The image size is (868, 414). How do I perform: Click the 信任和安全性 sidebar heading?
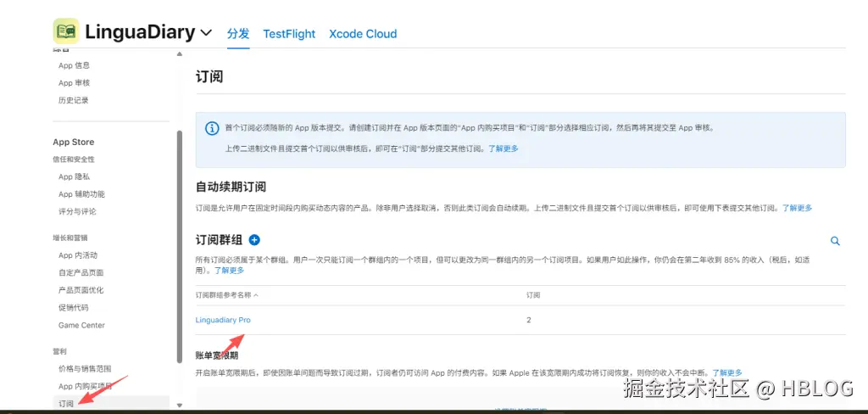point(74,159)
